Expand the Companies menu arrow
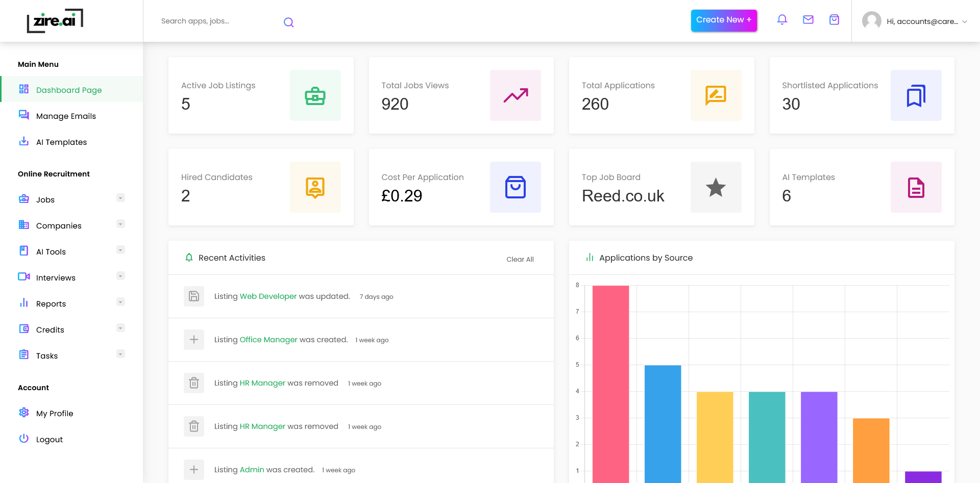This screenshot has height=483, width=980. coord(120,224)
